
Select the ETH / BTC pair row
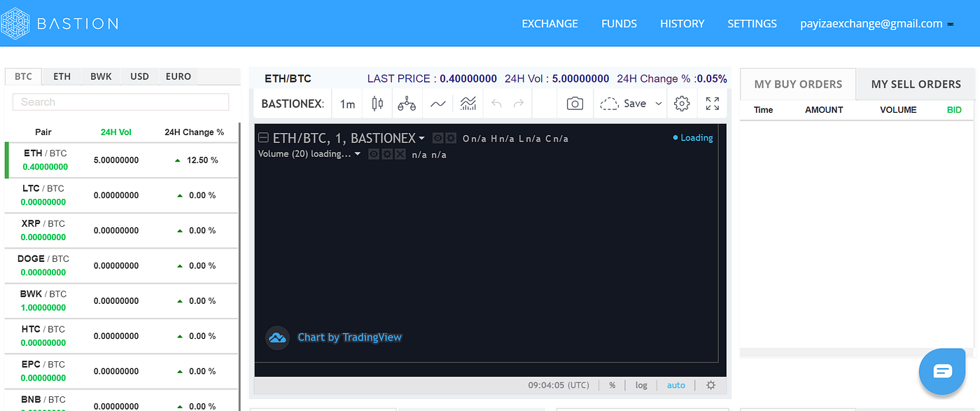click(x=121, y=160)
